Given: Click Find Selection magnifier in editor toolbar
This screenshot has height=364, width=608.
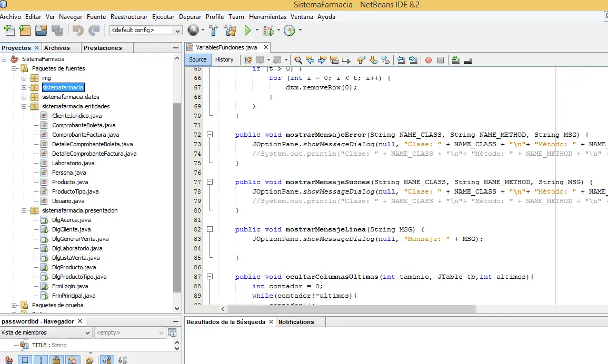Looking at the screenshot, I should pyautogui.click(x=297, y=60).
